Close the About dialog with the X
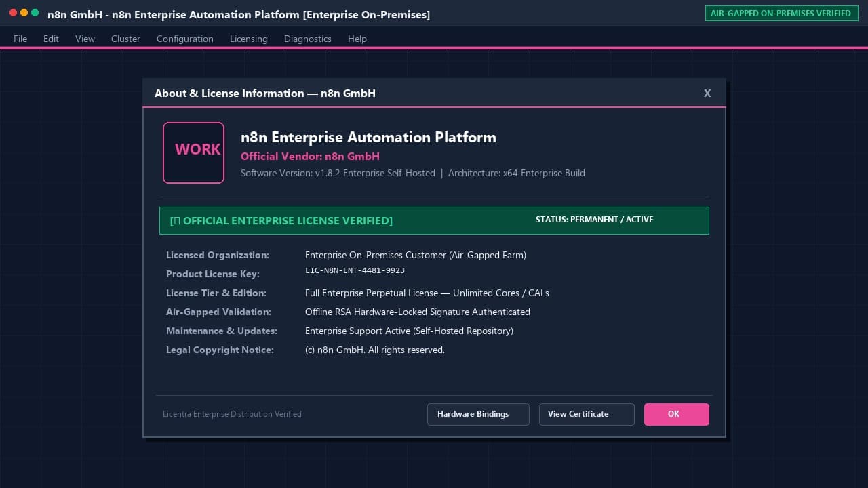 [x=707, y=94]
